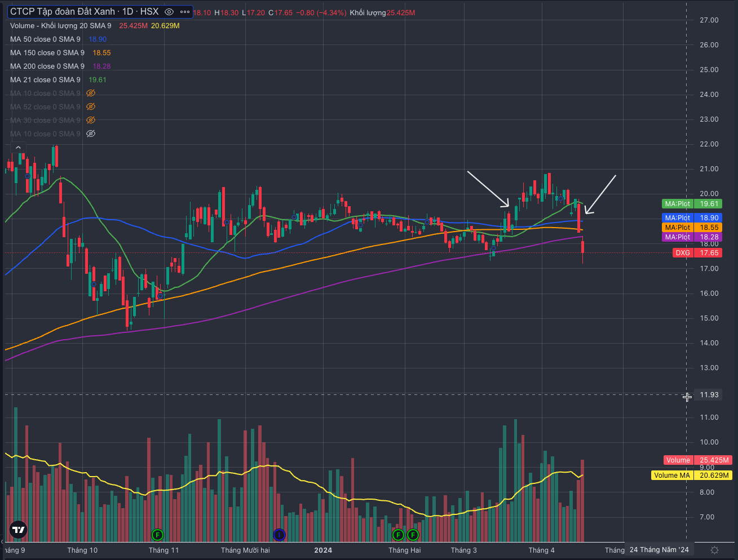
Task: Click the Tháng 11 time axis label
Action: [163, 550]
